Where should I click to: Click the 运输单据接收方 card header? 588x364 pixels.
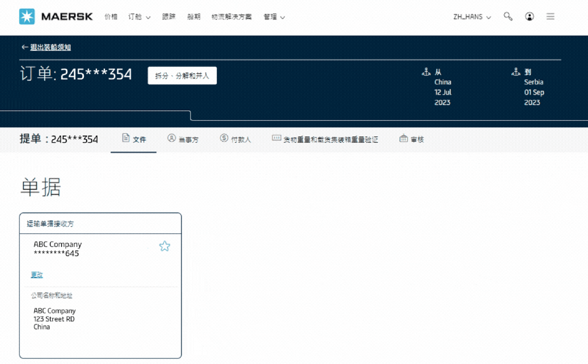(x=101, y=224)
